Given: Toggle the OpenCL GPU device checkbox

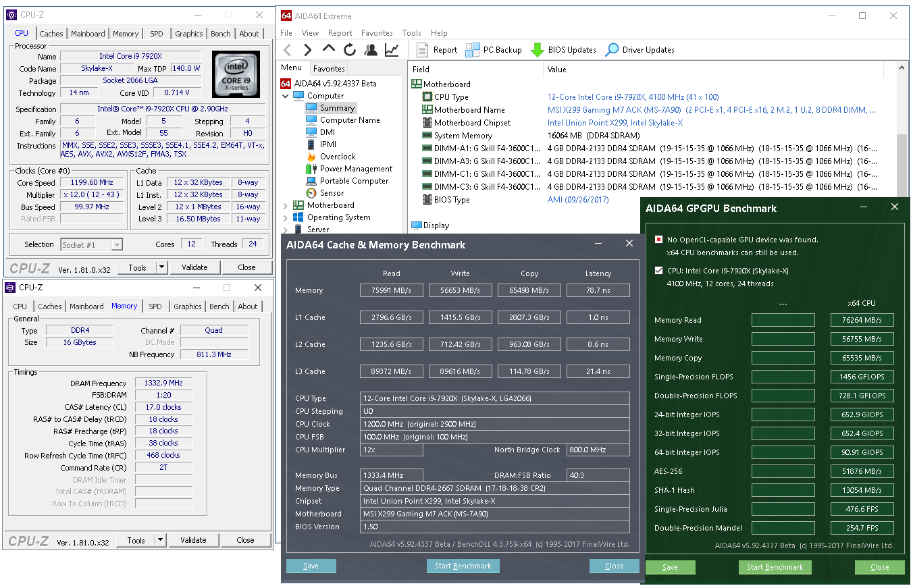Looking at the screenshot, I should pos(658,240).
